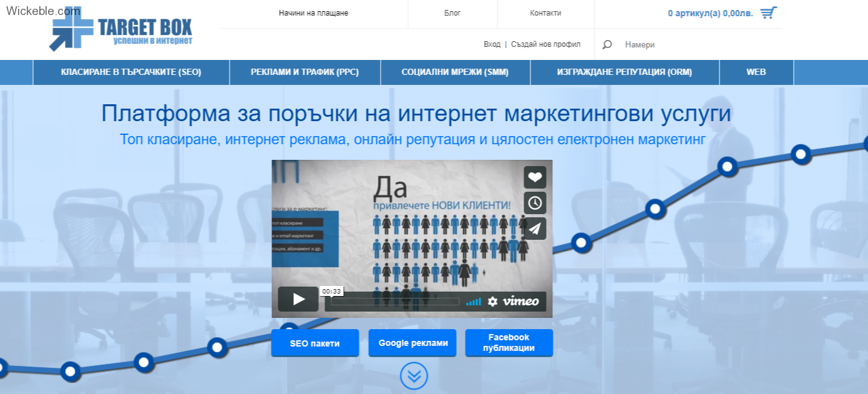The image size is (868, 394).
Task: Open ИЗГРАЖДАНЕ РЕПУТАЦИЯ (ORM) menu
Action: click(x=625, y=72)
